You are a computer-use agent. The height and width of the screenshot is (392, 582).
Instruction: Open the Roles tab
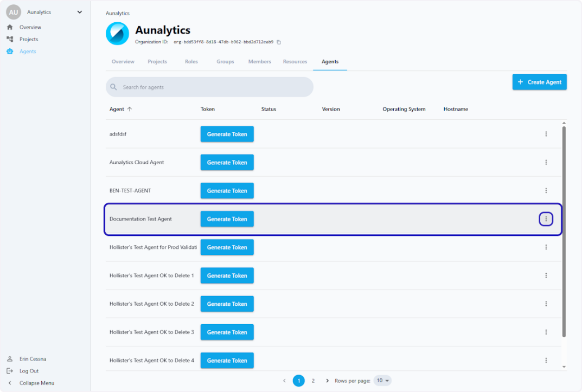tap(191, 62)
